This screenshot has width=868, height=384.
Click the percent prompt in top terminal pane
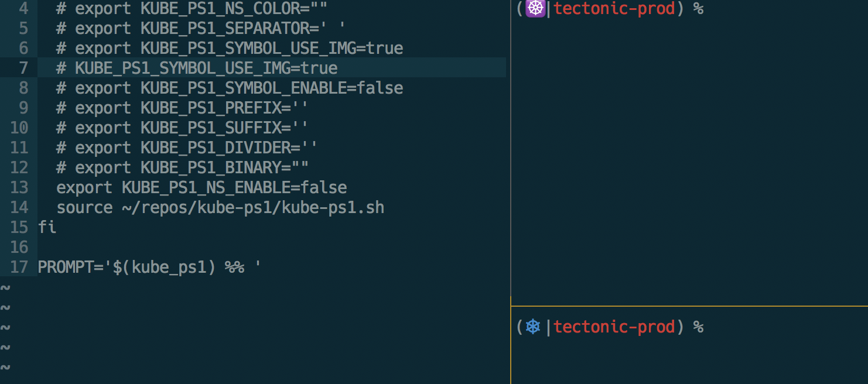(698, 9)
